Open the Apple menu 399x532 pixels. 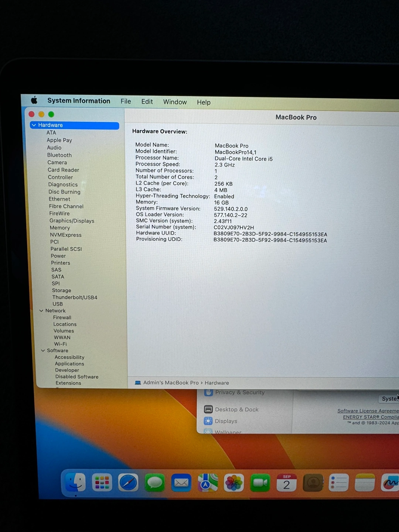[34, 100]
